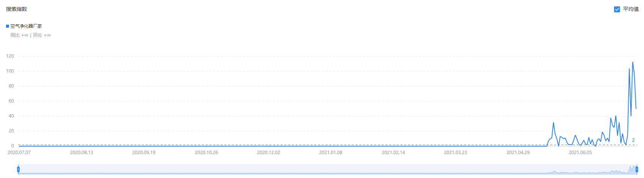Click the left handle of the range slider

18,169
